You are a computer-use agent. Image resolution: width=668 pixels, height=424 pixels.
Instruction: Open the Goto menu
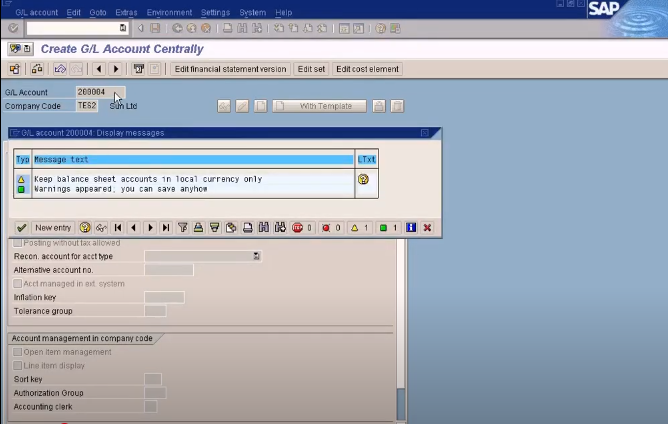(98, 12)
